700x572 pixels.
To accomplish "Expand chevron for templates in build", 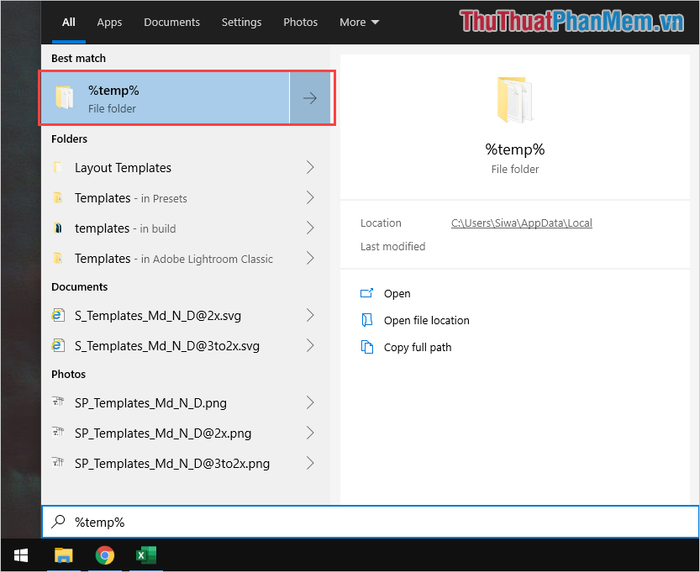I will click(x=310, y=228).
